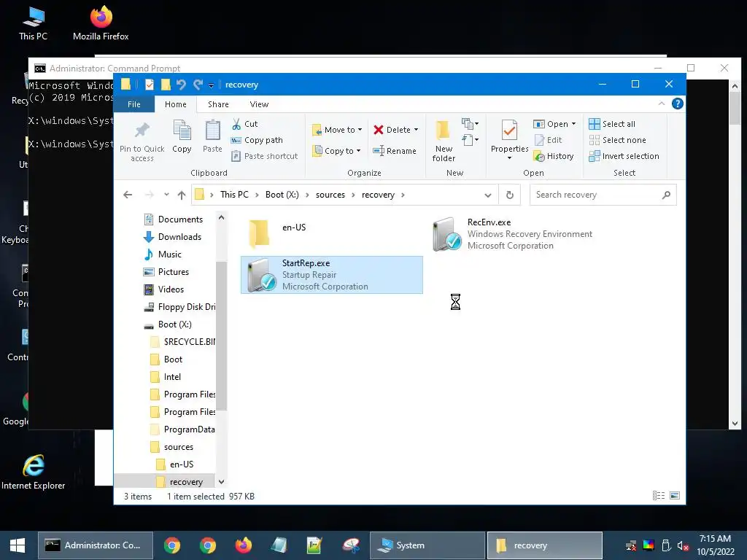747x560 pixels.
Task: Click quick-access Properties checkmark in title bar
Action: pos(150,85)
